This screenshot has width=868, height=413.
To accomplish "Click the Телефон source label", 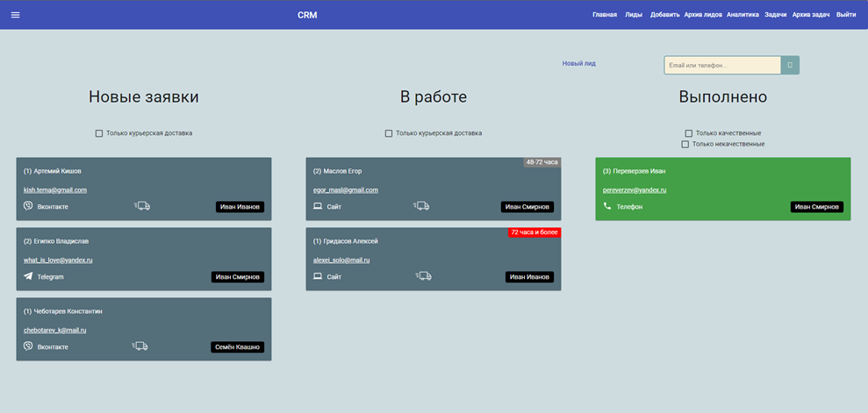I will pyautogui.click(x=629, y=207).
